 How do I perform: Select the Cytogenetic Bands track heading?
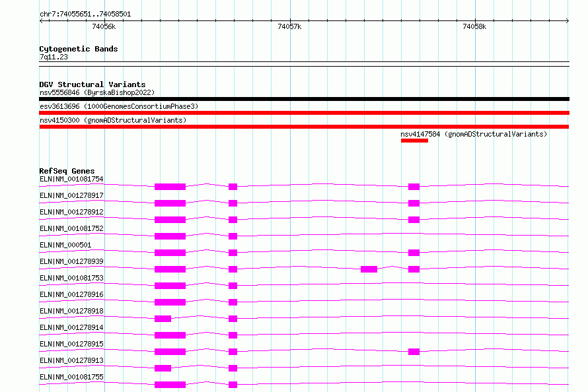79,49
